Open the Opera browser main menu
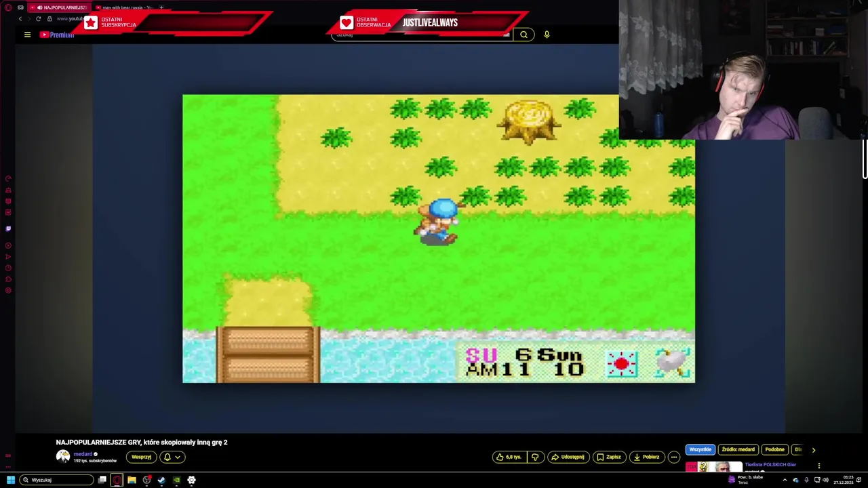 click(8, 7)
